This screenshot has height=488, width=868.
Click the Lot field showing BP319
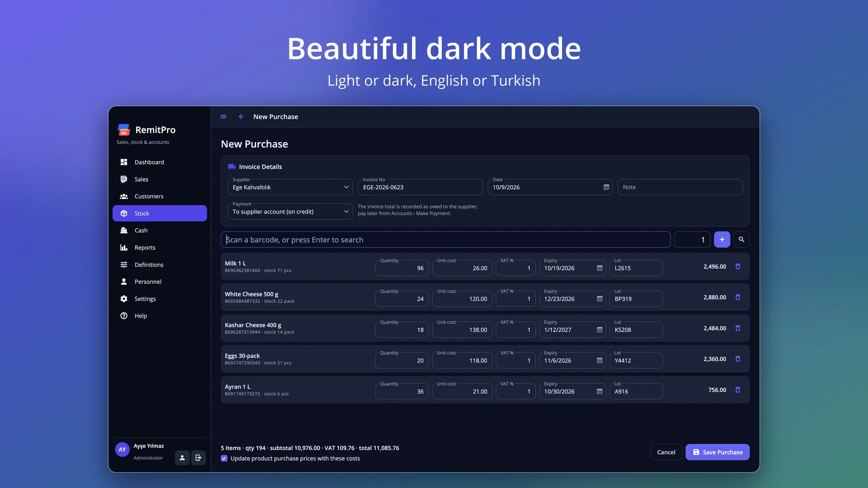tap(636, 299)
